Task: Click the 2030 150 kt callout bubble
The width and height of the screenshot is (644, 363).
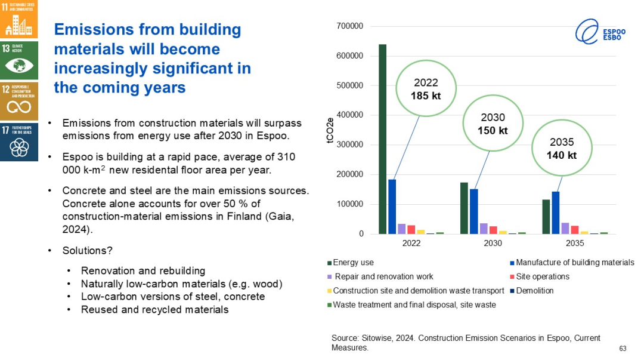Action: pyautogui.click(x=493, y=124)
